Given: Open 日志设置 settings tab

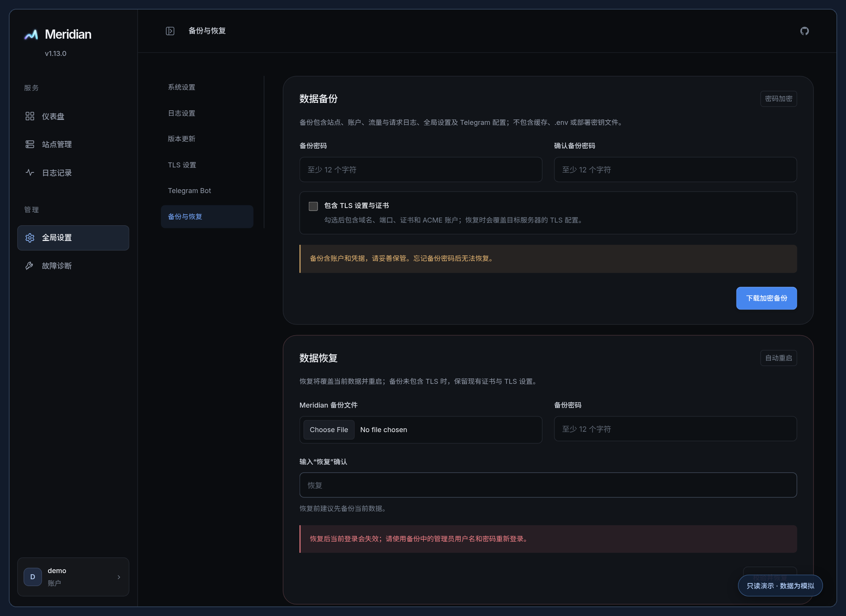Looking at the screenshot, I should click(x=207, y=113).
